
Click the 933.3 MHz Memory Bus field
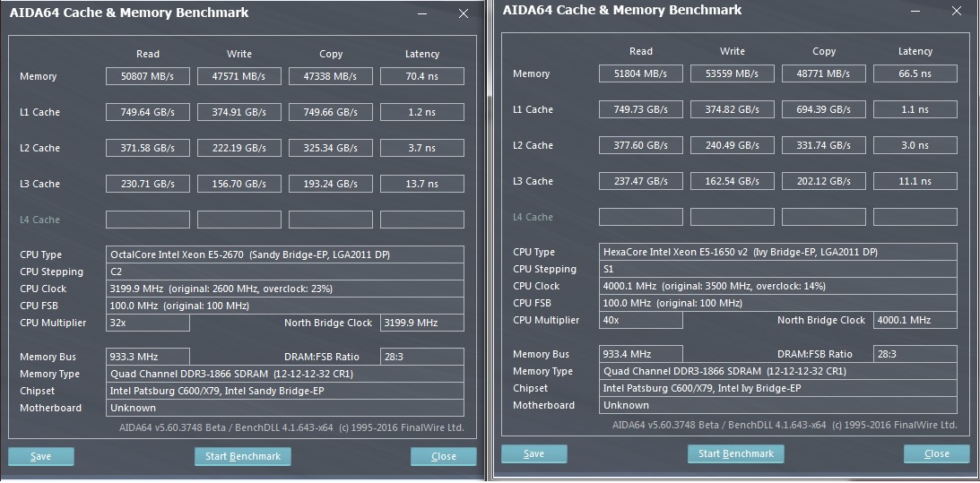(147, 357)
